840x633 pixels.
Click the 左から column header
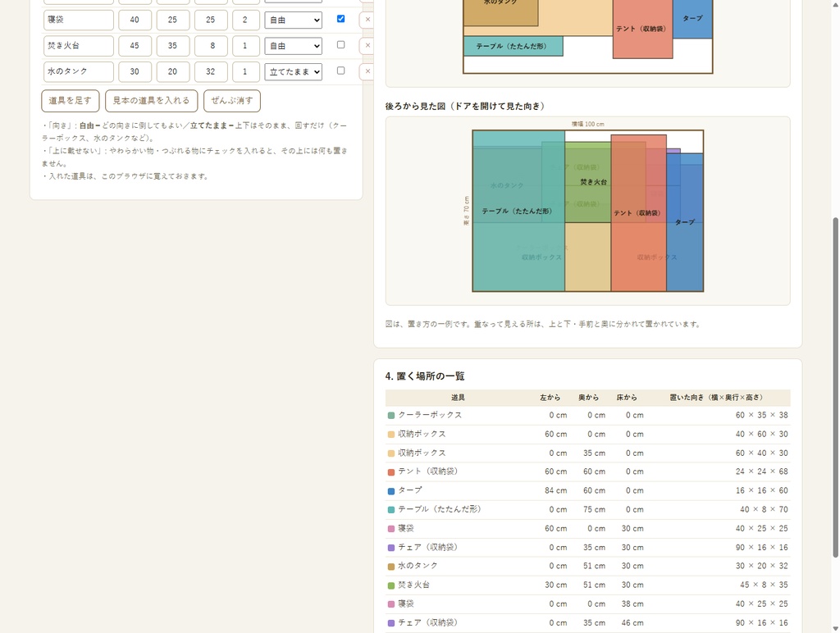pos(550,398)
